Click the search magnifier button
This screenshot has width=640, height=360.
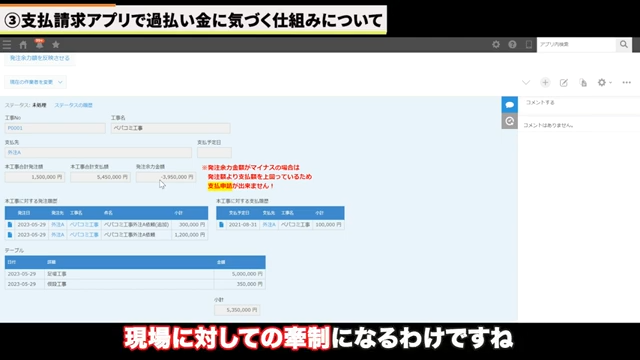tap(624, 44)
